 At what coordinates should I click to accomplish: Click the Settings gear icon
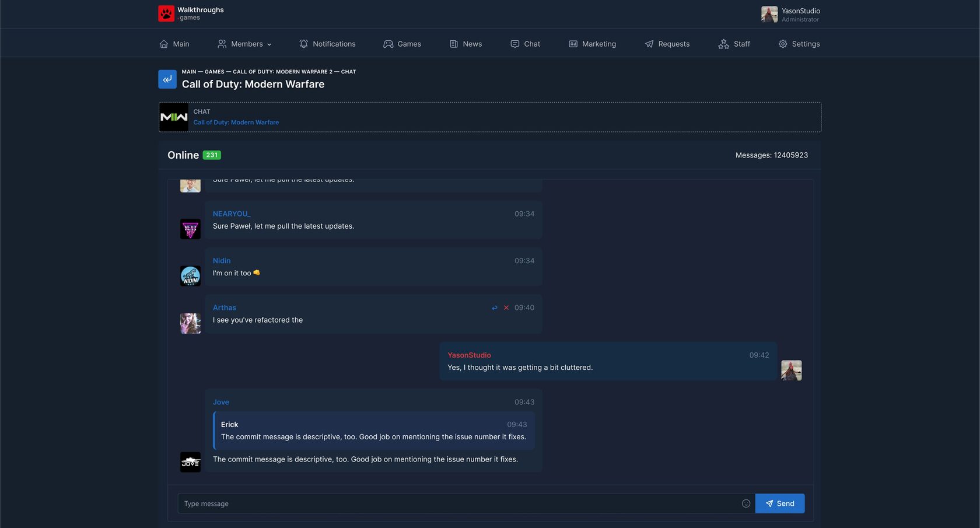[x=783, y=44]
